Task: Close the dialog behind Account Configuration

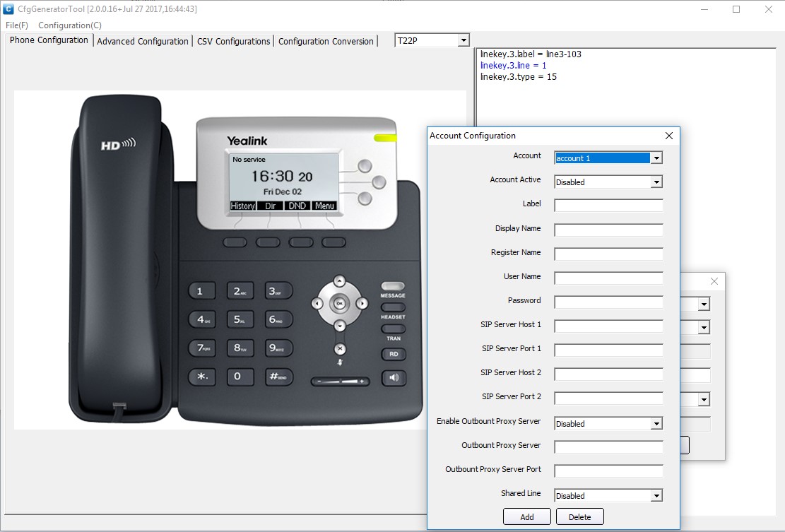Action: 714,281
